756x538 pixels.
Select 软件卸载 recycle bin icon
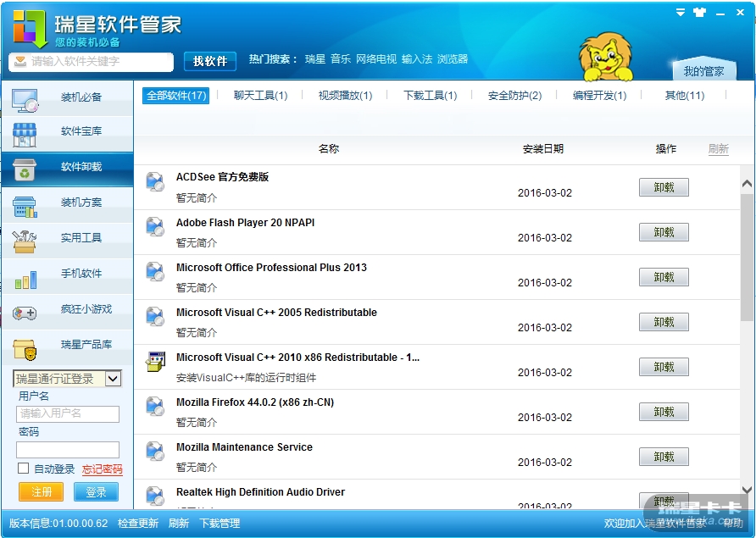point(25,170)
